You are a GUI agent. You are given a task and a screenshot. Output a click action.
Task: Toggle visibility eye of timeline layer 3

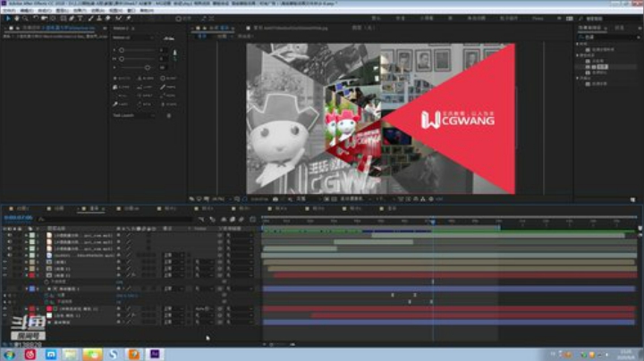(9, 248)
